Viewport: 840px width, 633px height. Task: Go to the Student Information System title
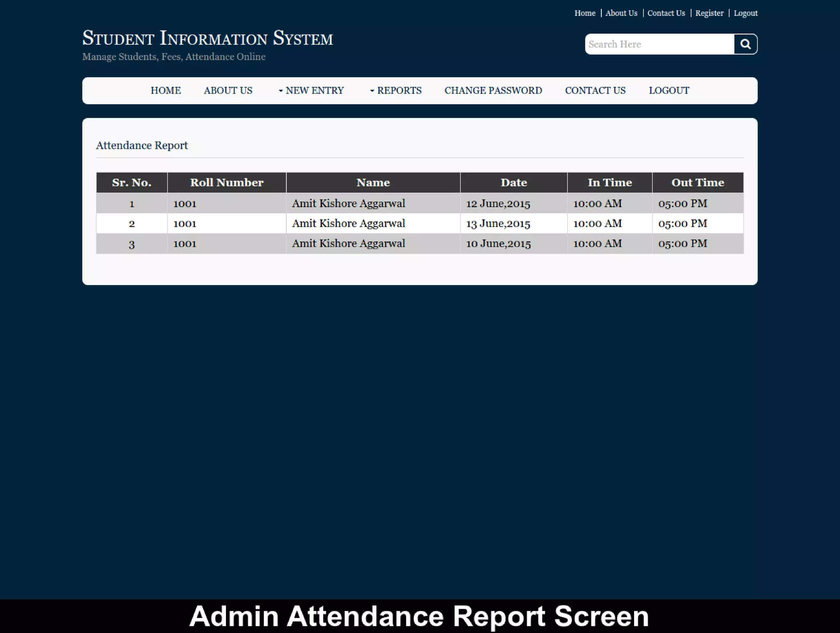point(208,38)
